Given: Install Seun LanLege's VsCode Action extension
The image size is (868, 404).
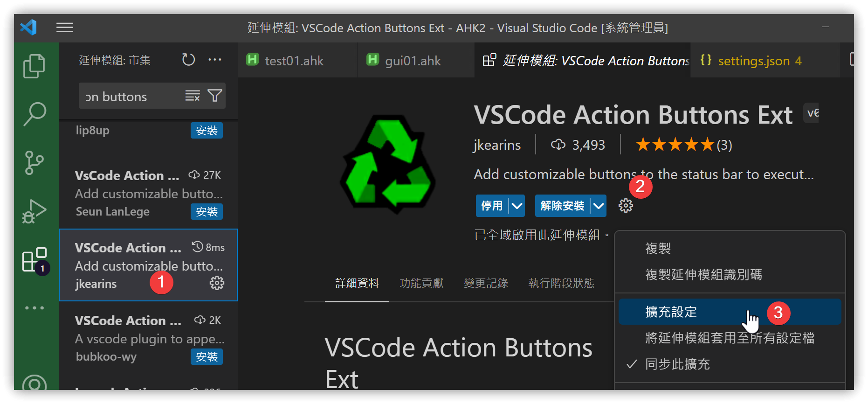Looking at the screenshot, I should tap(207, 212).
